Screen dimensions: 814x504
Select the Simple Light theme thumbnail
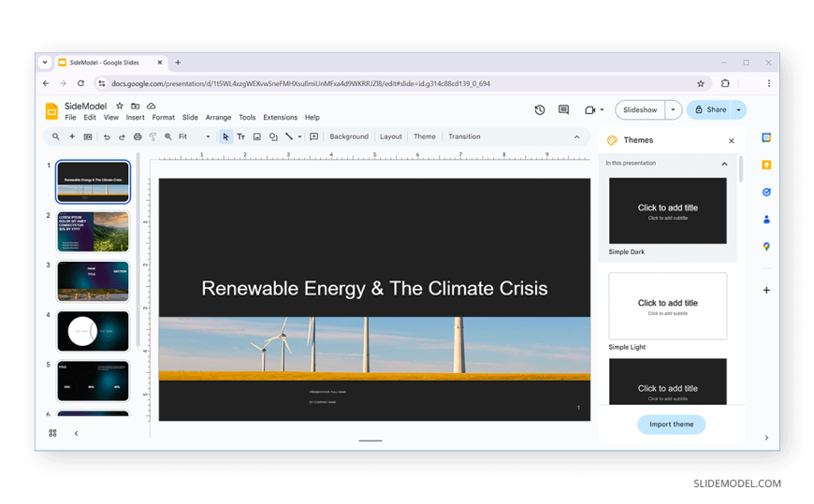coord(668,307)
